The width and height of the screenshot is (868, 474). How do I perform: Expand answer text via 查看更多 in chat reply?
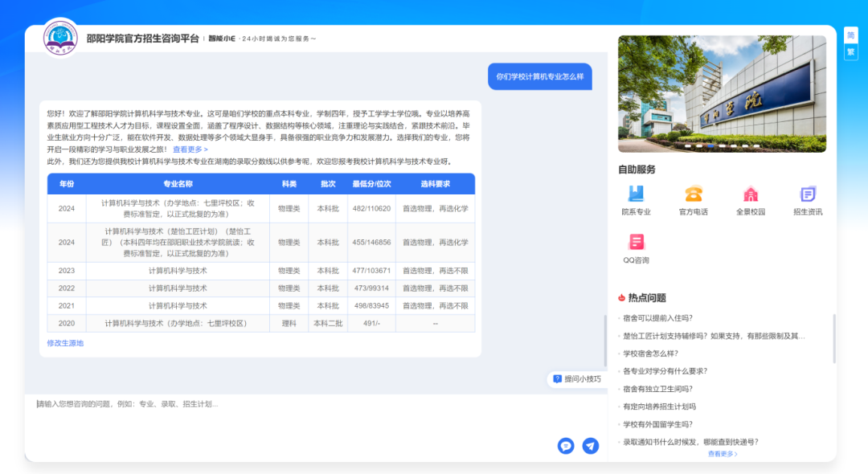190,149
